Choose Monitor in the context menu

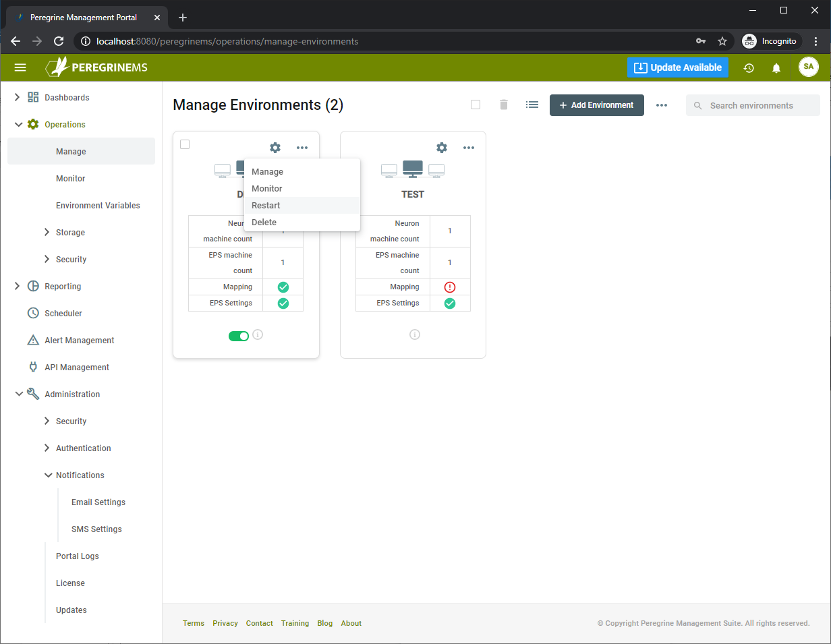tap(302, 189)
